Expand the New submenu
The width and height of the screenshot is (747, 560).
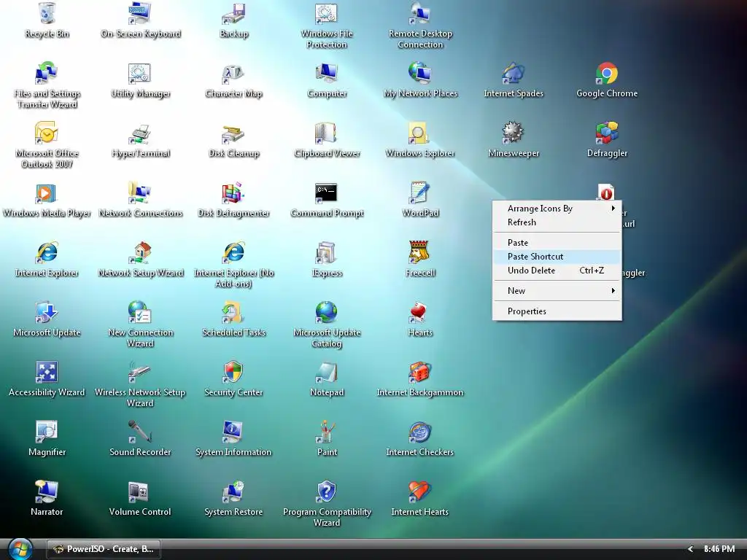[557, 291]
